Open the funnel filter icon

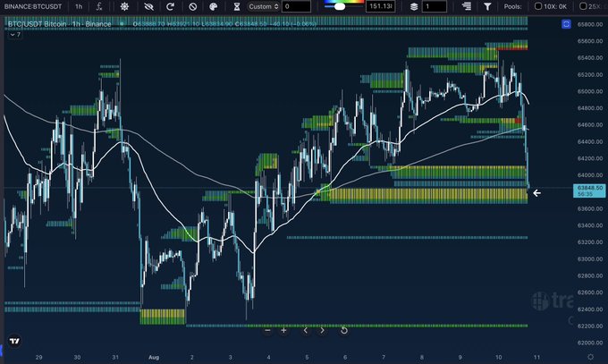487,6
